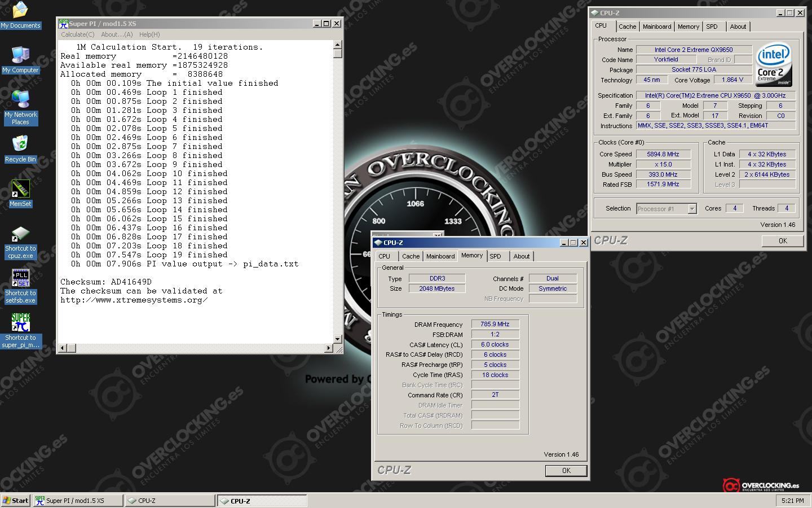Click the Channels Dual field
The height and width of the screenshot is (508, 812).
tap(553, 278)
